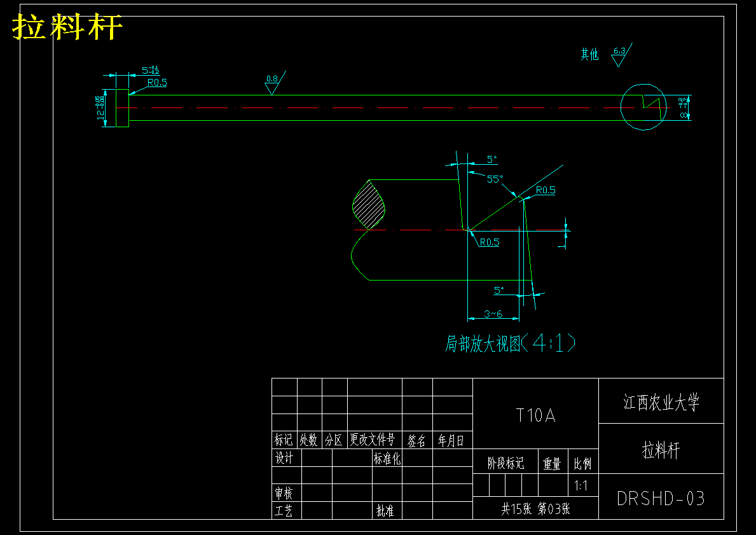Select the vertical 12 diameter dimension
The width and height of the screenshot is (756, 535).
tap(100, 108)
